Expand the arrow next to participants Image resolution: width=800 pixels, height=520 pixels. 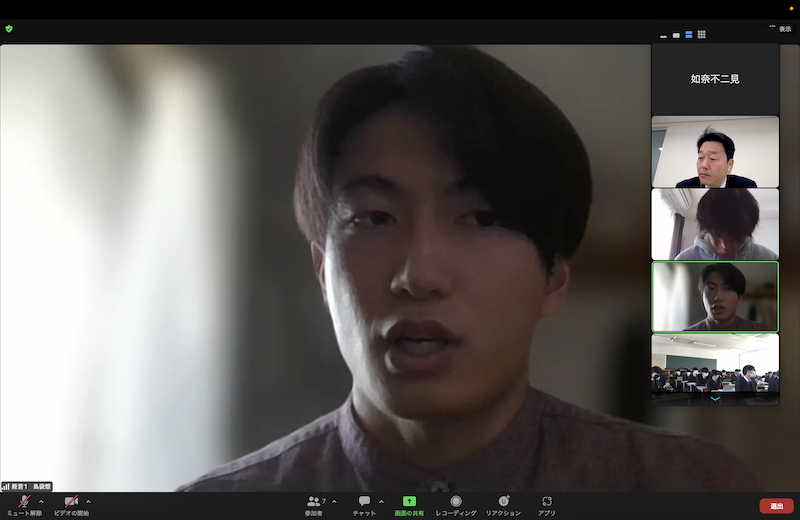[x=334, y=502]
